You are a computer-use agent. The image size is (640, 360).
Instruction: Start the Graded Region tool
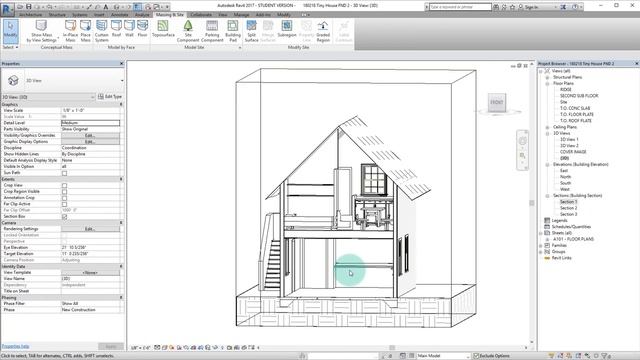pos(323,31)
